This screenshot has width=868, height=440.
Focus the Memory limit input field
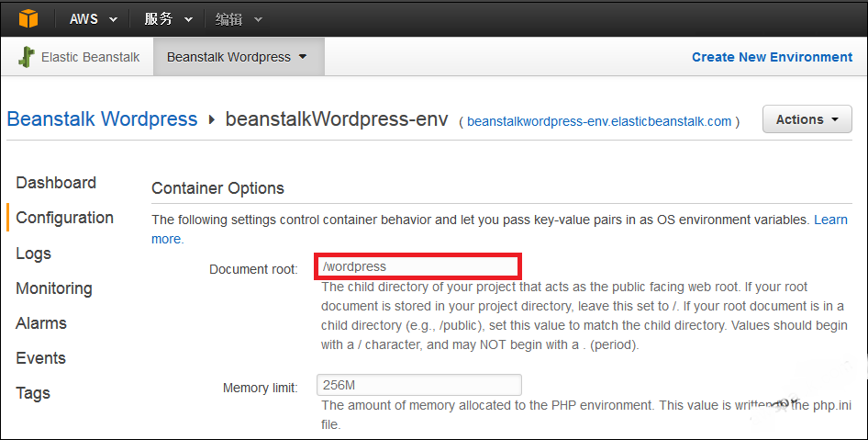[419, 385]
